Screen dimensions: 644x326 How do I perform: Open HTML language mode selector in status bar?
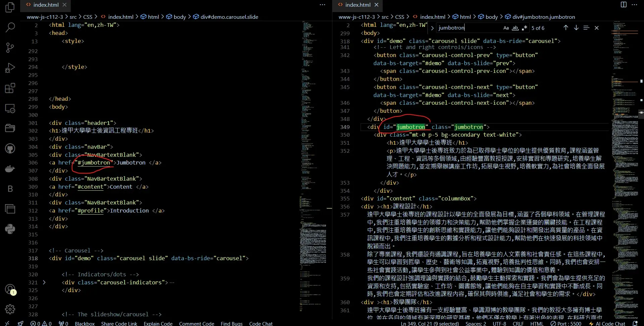[537, 323]
